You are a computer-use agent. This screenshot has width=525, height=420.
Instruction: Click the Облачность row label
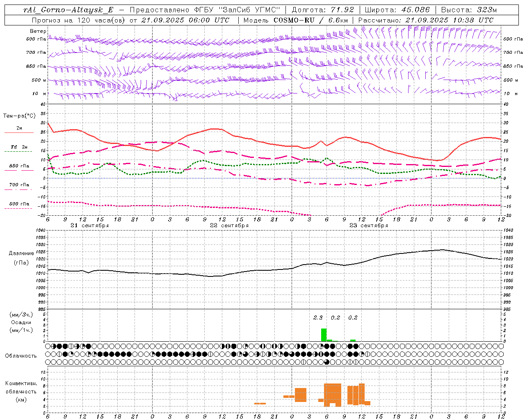point(21,356)
